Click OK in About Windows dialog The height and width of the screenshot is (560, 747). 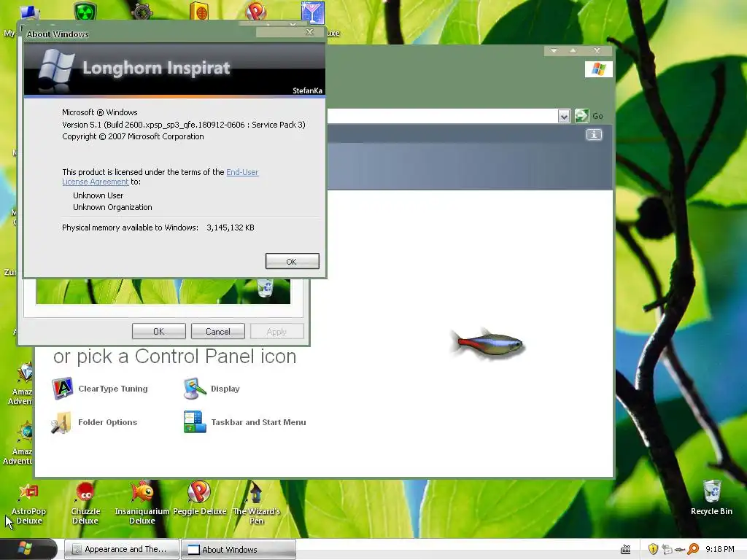292,262
